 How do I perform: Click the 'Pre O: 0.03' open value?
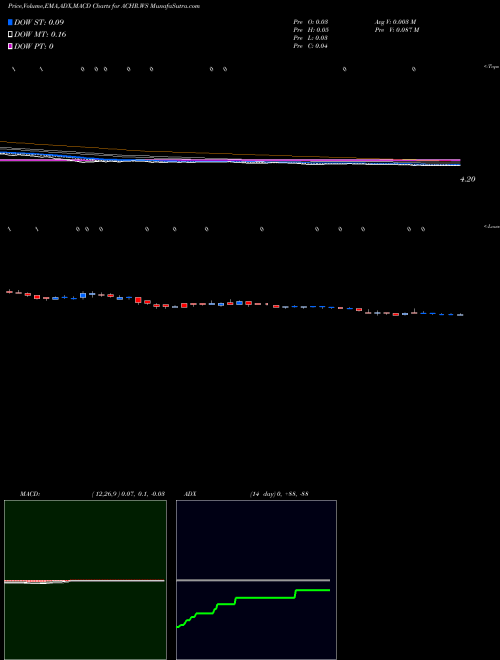pos(311,22)
